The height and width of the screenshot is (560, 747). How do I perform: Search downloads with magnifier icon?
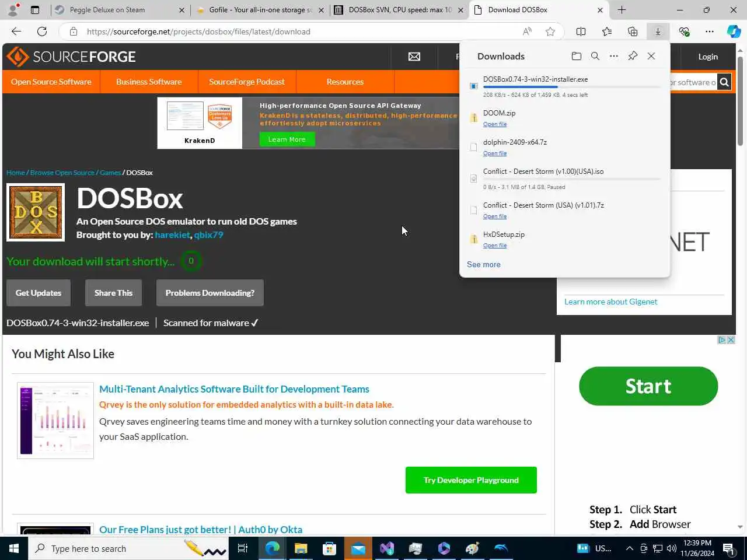(595, 56)
